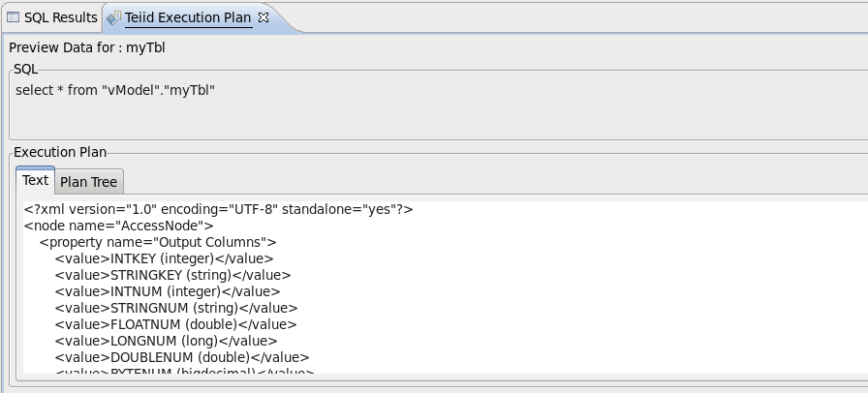Click the Execution Plan group label
Image resolution: width=868 pixels, height=393 pixels.
pos(60,152)
